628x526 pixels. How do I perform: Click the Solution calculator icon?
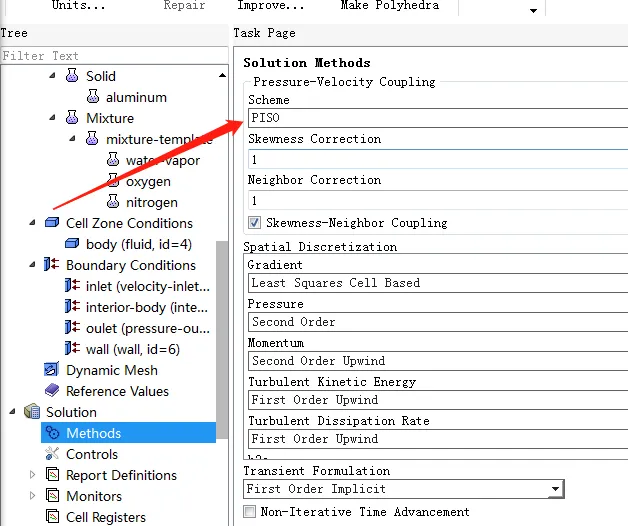point(32,411)
